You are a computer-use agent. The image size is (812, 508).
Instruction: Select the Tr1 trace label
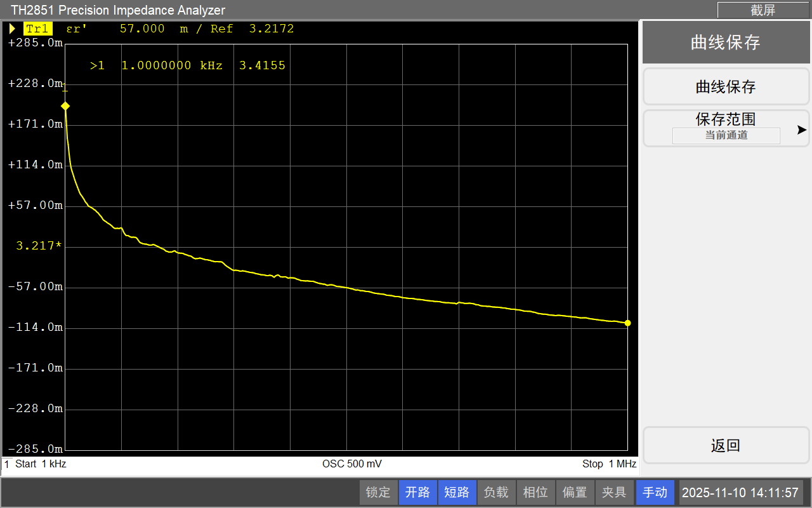[37, 29]
